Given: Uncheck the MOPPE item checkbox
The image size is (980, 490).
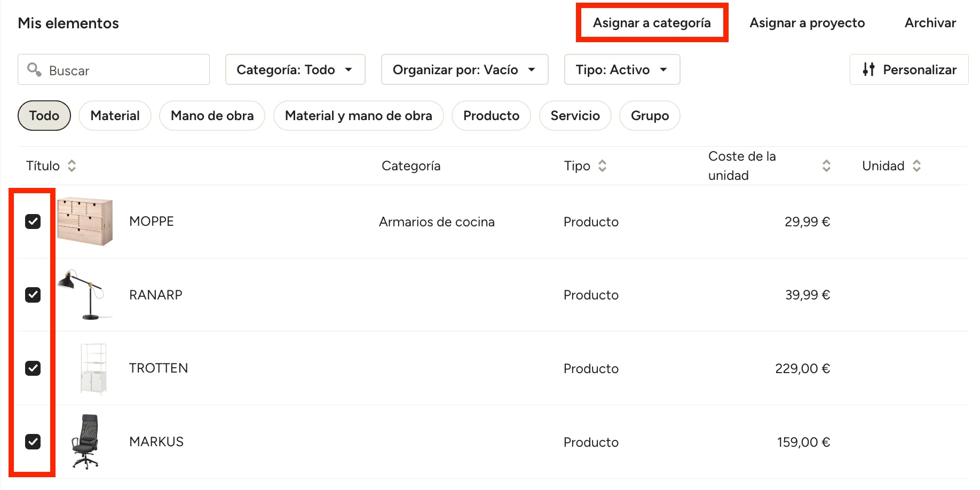Looking at the screenshot, I should 33,222.
